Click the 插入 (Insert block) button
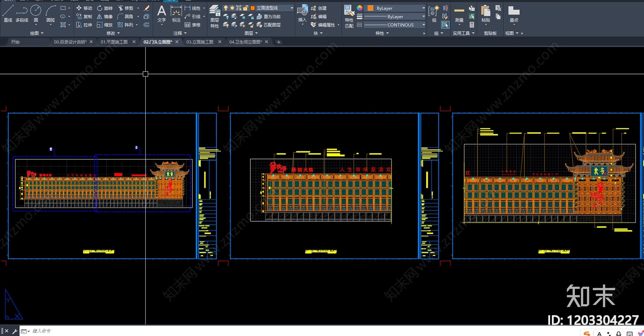 (302, 14)
